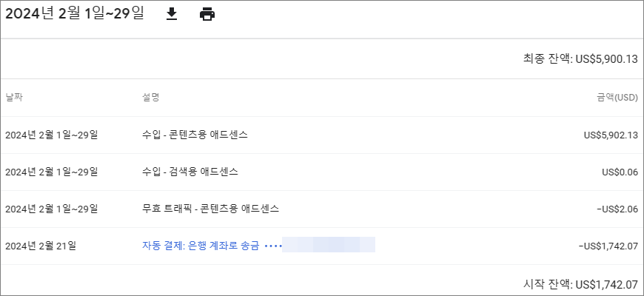Open the 자동 결제: 은행 계좌로 송금 link
The image size is (644, 296).
[200, 246]
